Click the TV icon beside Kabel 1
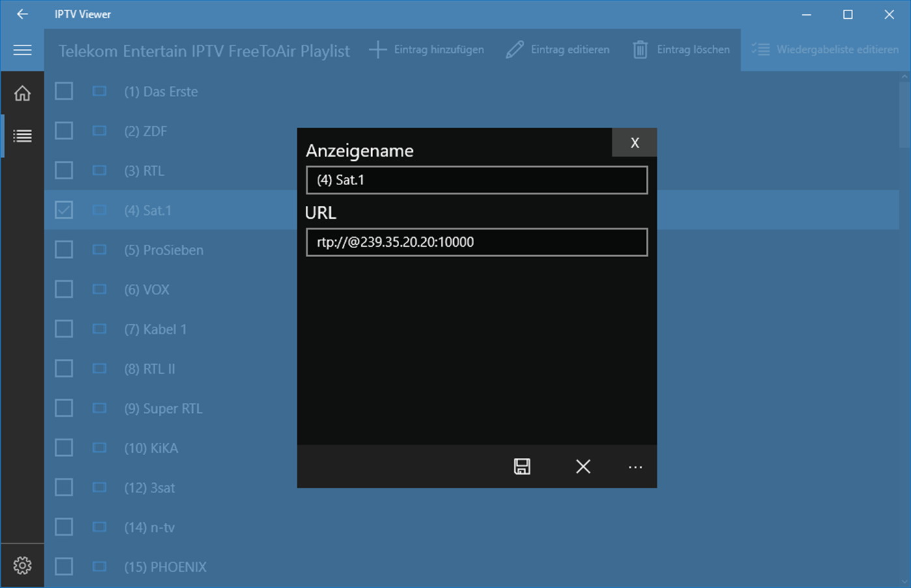Viewport: 911px width, 588px height. (x=99, y=329)
